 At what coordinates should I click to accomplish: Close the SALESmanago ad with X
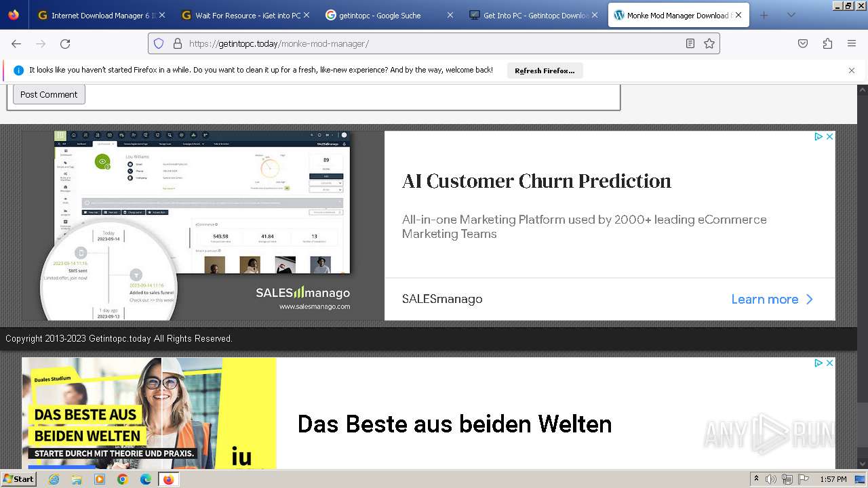point(829,136)
